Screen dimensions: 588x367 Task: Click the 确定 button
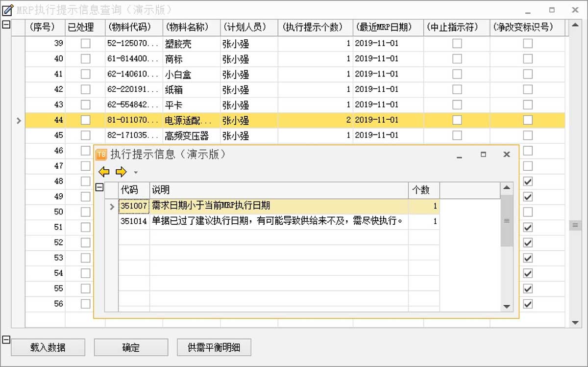[131, 348]
